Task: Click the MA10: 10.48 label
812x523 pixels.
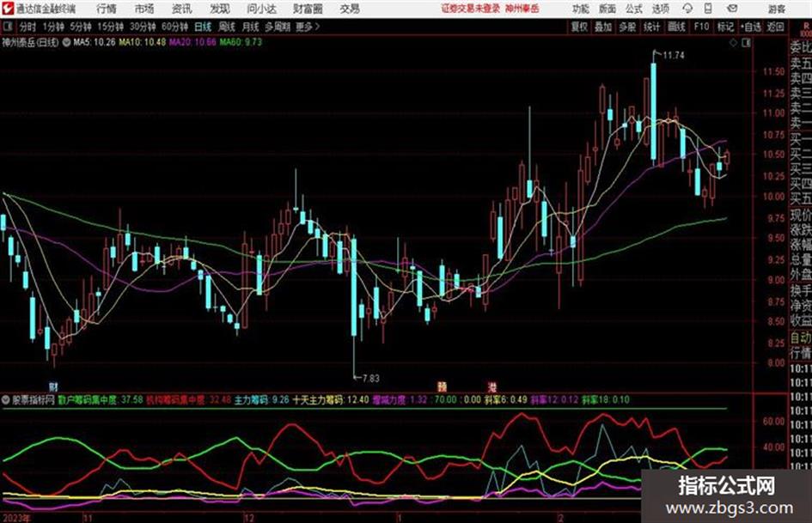Action: (142, 42)
